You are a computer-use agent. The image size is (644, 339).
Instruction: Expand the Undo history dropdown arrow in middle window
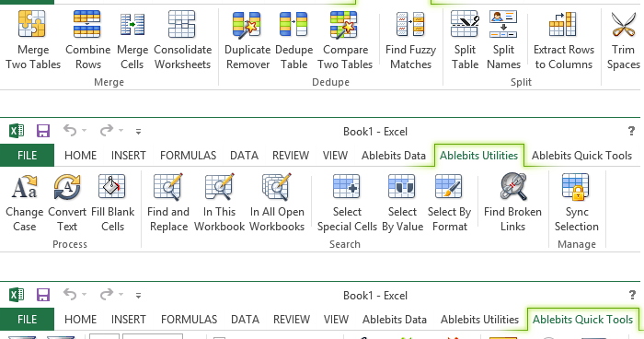(x=85, y=131)
